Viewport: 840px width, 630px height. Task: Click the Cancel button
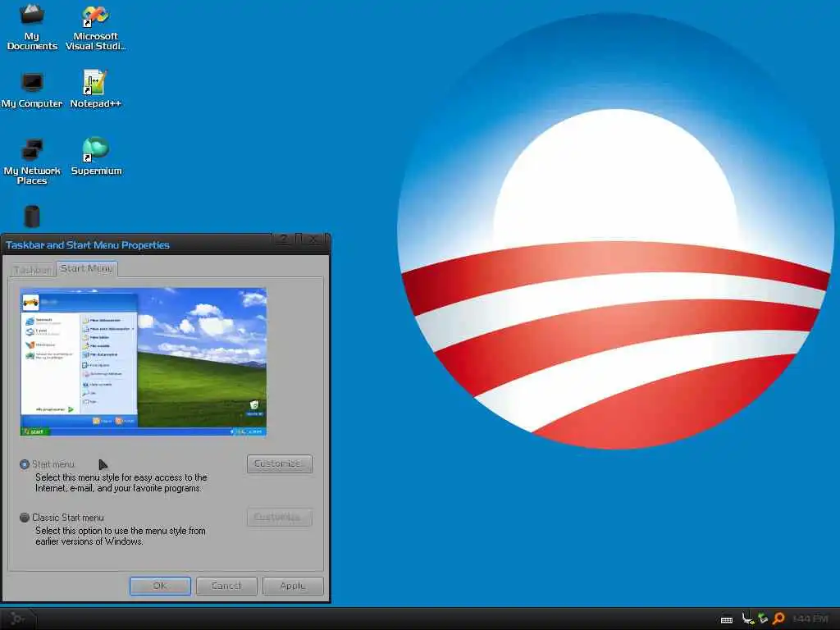tap(226, 586)
